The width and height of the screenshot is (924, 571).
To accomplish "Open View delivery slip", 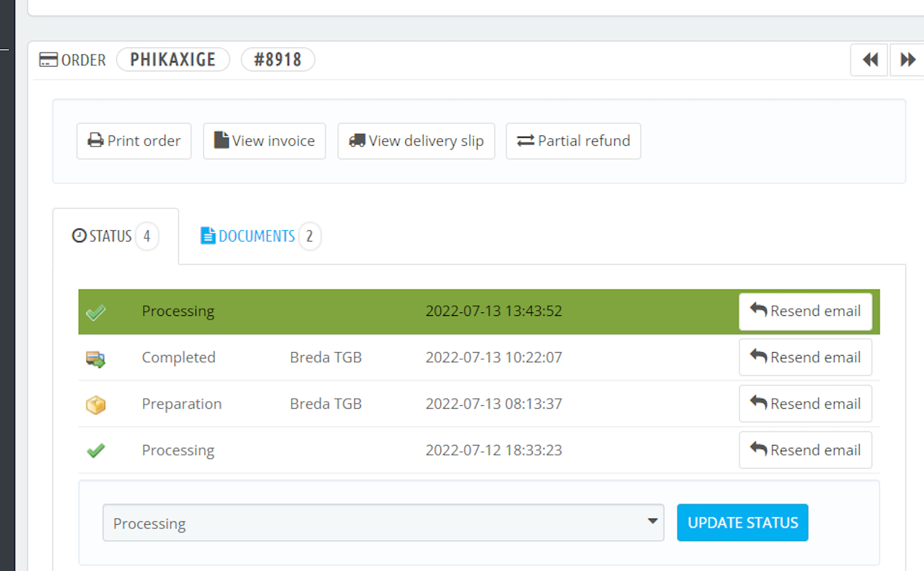I will click(416, 141).
